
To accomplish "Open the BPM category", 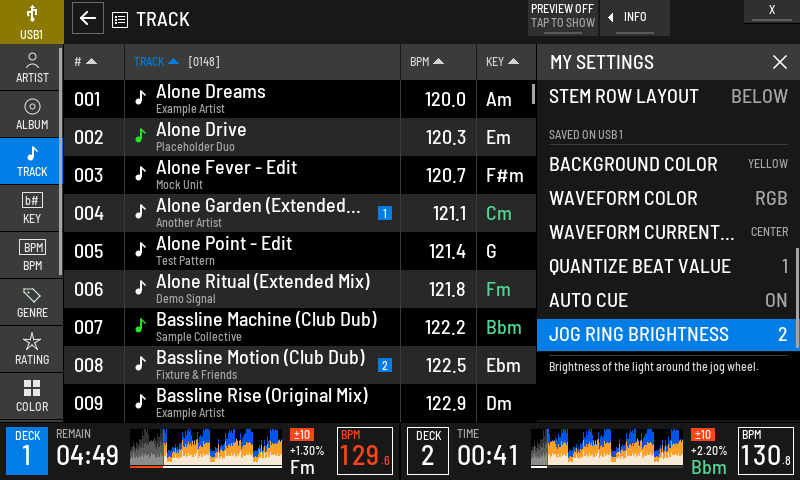I will pyautogui.click(x=32, y=256).
